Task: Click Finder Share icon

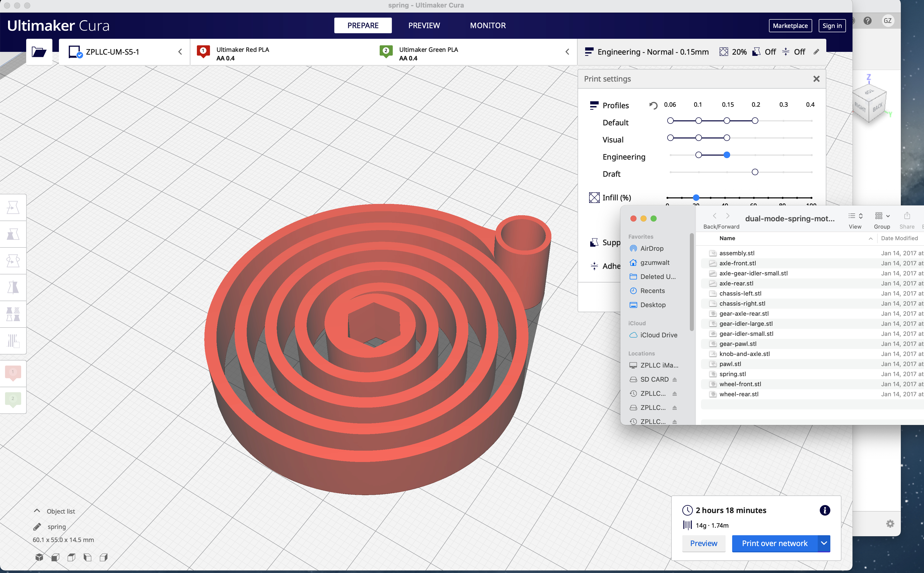Action: [x=907, y=216]
